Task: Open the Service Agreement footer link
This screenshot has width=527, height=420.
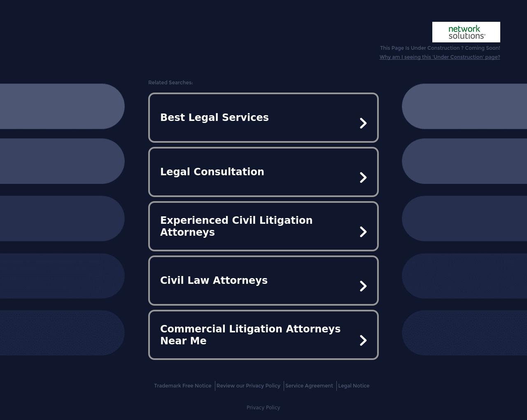Action: [x=309, y=386]
